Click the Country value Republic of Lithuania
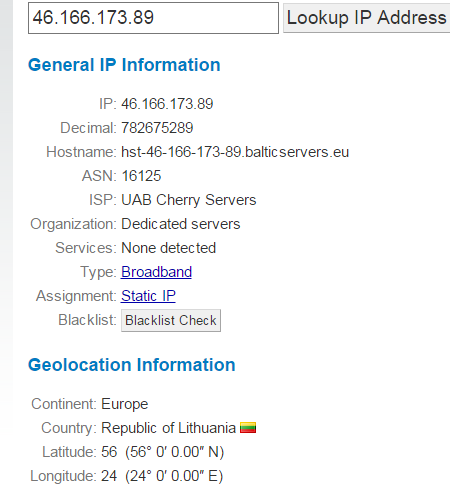This screenshot has width=450, height=499. (169, 428)
